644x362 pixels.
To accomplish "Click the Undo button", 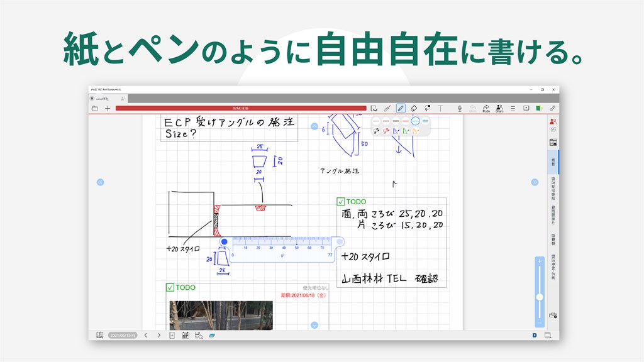I will (x=473, y=108).
